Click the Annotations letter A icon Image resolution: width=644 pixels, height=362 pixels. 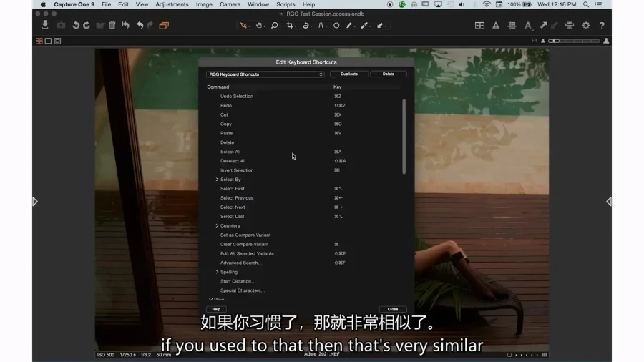click(x=528, y=26)
